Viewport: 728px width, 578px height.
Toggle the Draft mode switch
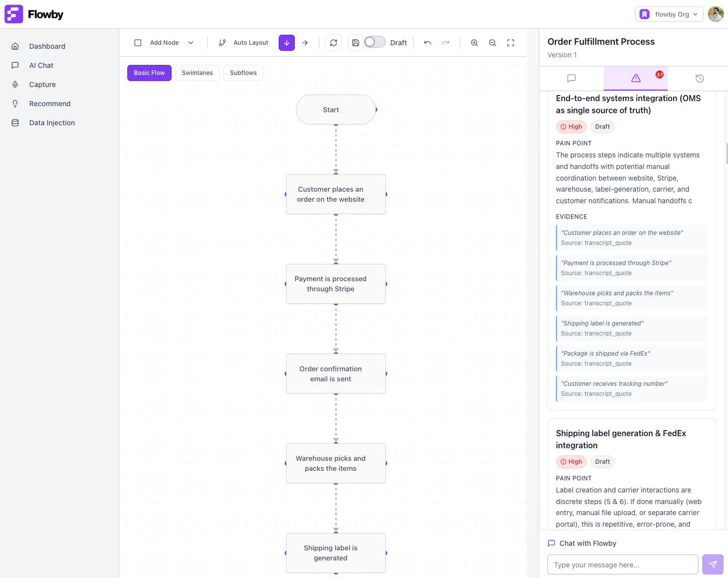click(374, 42)
